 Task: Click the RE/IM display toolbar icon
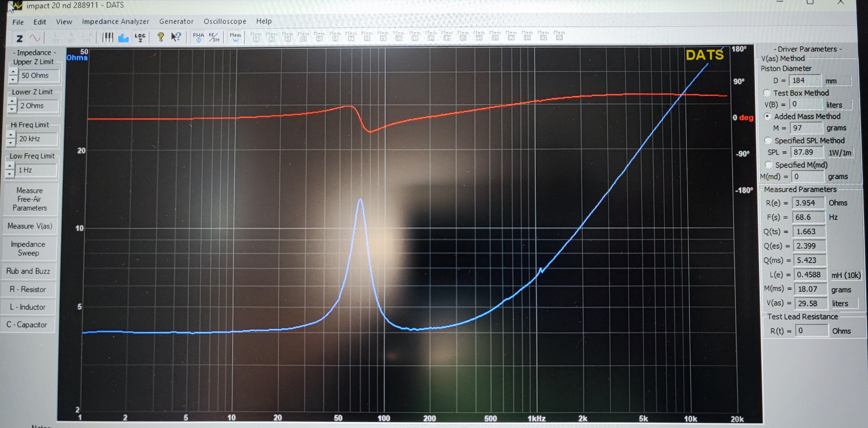tap(214, 37)
